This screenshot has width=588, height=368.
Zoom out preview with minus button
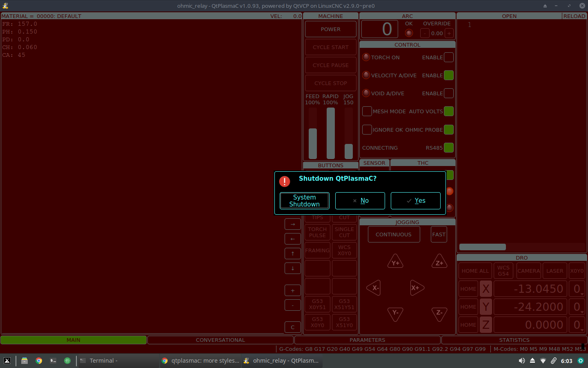pyautogui.click(x=293, y=305)
